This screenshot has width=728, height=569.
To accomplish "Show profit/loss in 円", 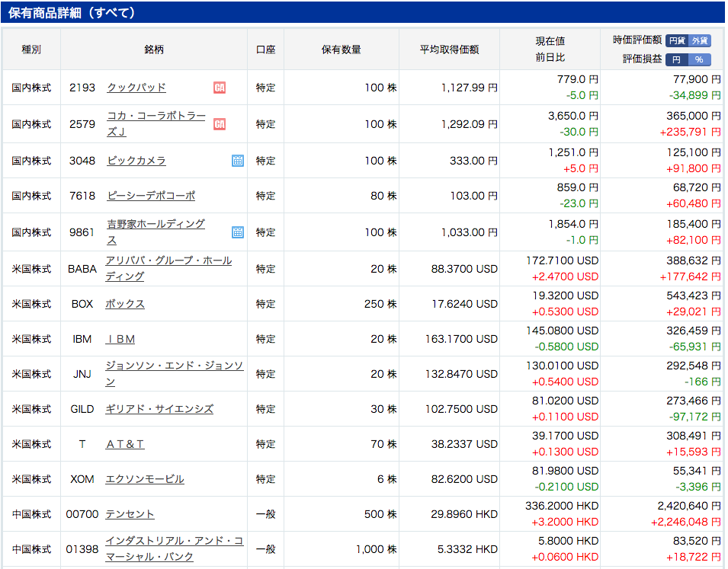I will [x=677, y=59].
